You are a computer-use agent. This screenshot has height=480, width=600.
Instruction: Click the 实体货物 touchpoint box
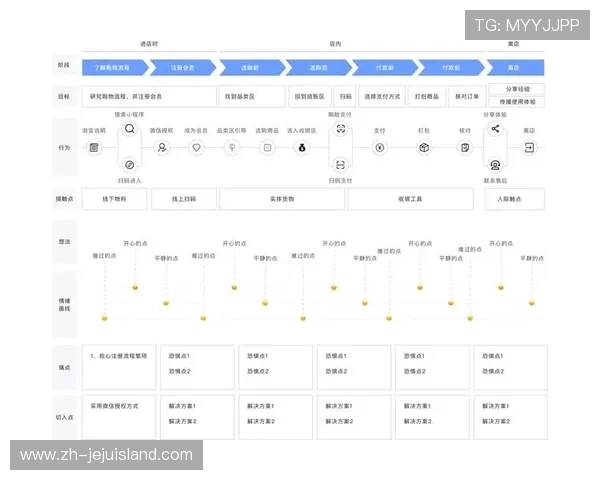(x=282, y=199)
